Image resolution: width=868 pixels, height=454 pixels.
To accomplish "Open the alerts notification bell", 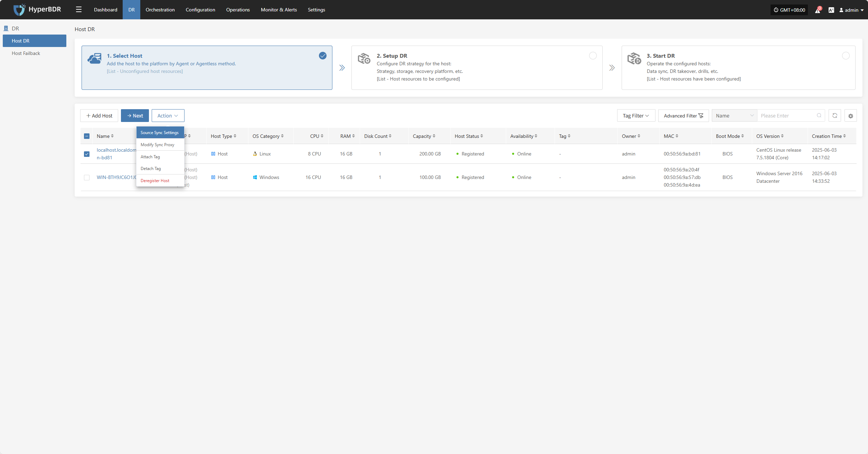I will 818,10.
